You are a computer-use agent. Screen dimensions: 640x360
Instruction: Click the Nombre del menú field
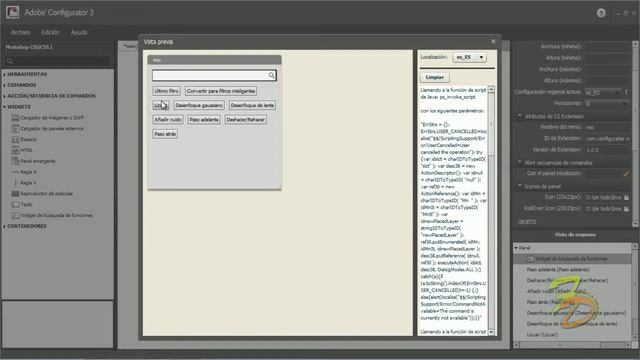pos(606,127)
